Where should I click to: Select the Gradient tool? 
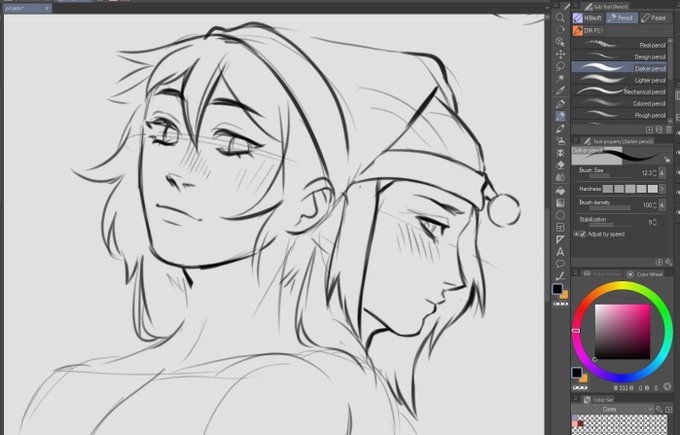560,203
